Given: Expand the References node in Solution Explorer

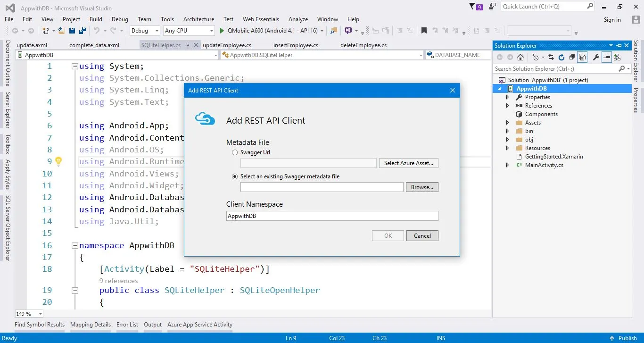Looking at the screenshot, I should [507, 106].
